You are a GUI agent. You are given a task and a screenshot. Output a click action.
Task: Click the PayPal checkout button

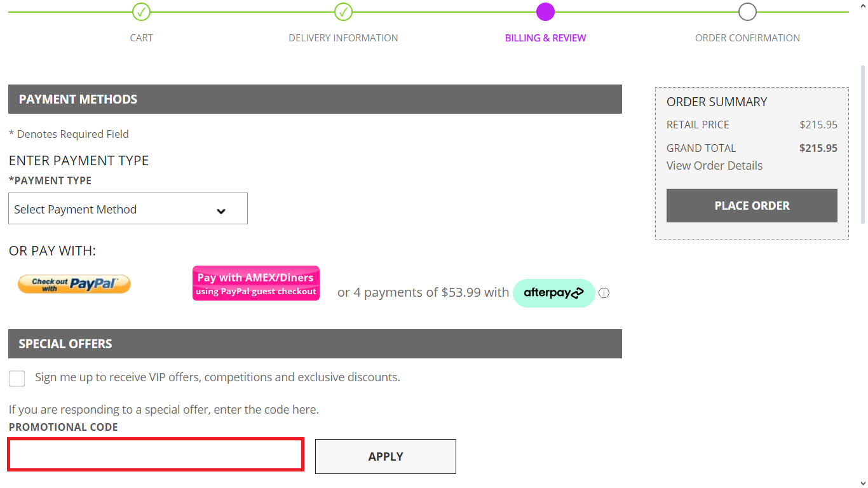74,283
